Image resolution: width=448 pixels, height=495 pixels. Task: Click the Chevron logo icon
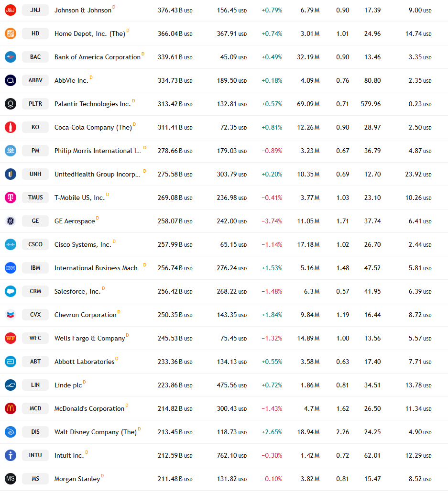point(11,315)
